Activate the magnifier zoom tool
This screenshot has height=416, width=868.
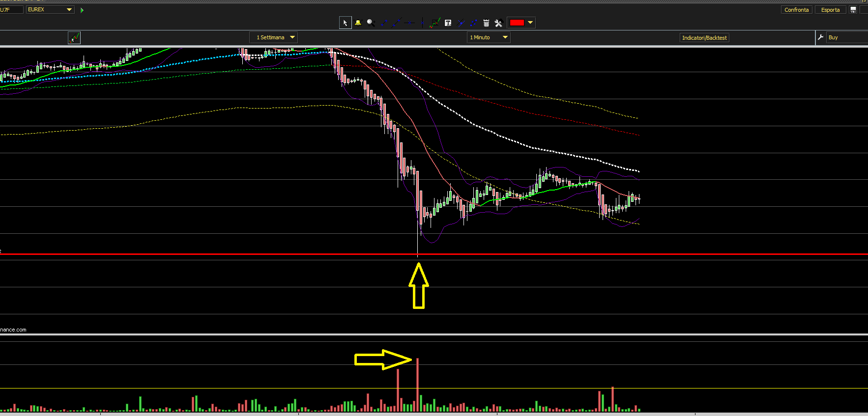[371, 23]
